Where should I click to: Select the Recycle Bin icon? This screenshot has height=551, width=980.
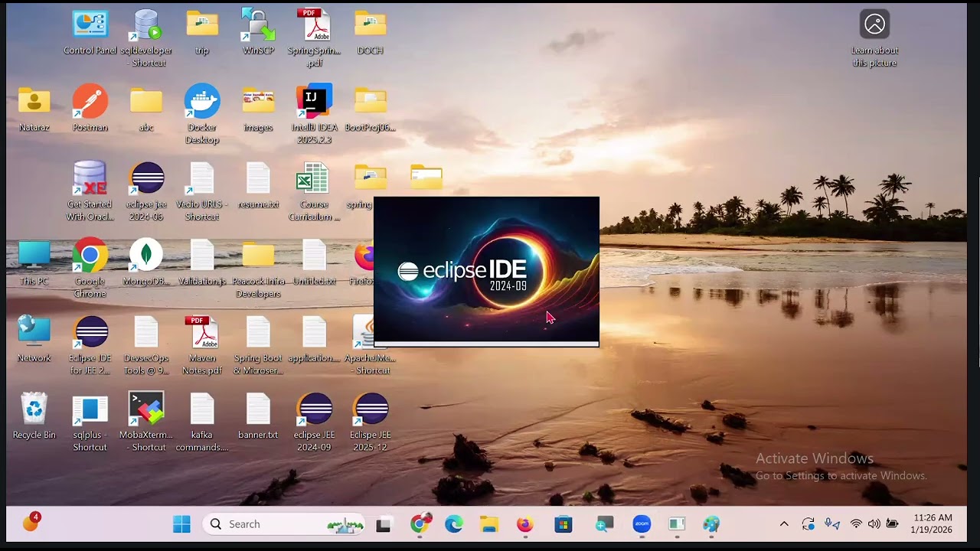pos(34,416)
